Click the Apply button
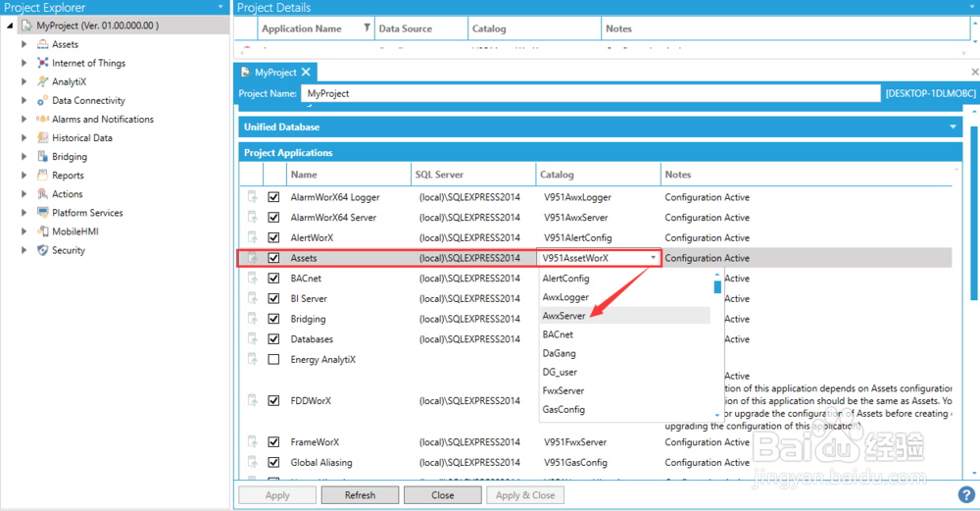 (x=277, y=494)
